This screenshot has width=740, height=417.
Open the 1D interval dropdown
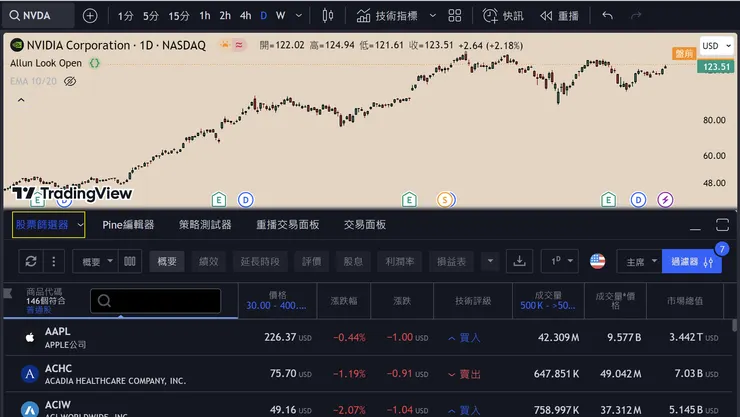pos(560,261)
